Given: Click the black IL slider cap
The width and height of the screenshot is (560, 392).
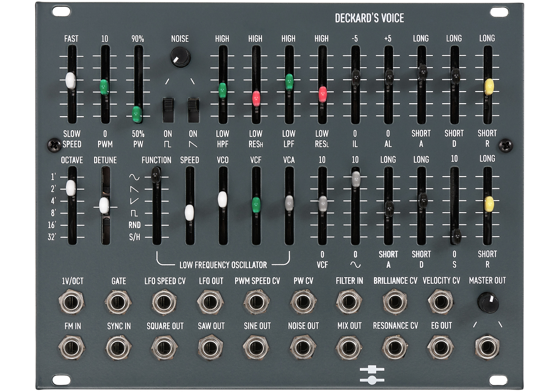Looking at the screenshot, I should coord(355,78).
